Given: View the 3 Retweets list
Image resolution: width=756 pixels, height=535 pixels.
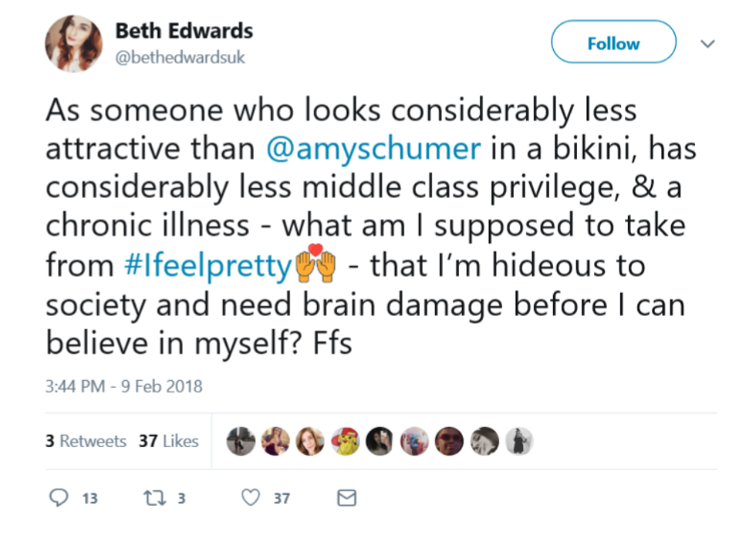Looking at the screenshot, I should [x=85, y=441].
